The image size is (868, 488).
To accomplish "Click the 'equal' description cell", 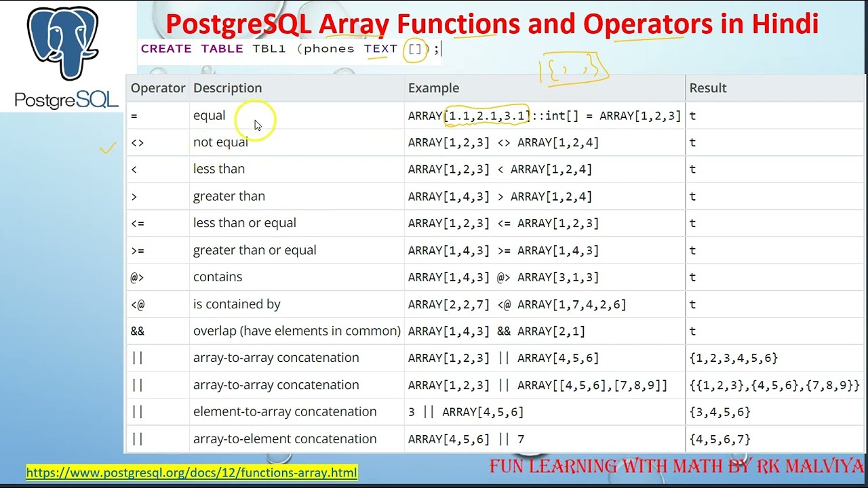I will click(209, 115).
